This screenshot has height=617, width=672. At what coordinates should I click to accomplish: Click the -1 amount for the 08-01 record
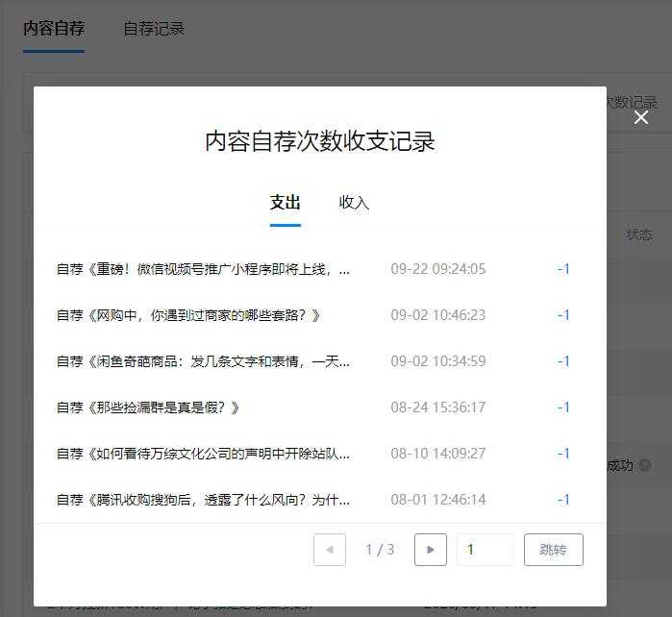(563, 500)
